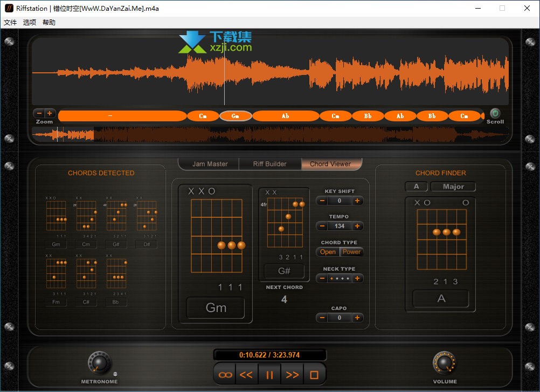Click the Volume knob
Image resolution: width=540 pixels, height=392 pixels.
coord(444,363)
